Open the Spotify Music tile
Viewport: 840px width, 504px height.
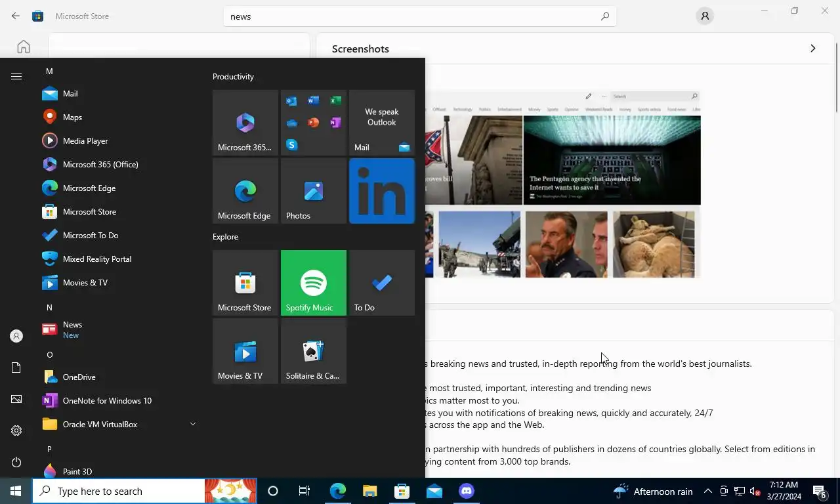click(x=314, y=283)
